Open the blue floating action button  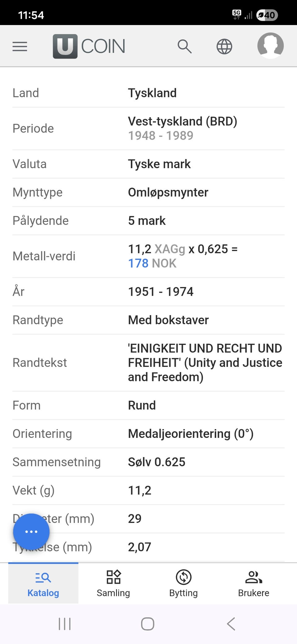tap(31, 531)
